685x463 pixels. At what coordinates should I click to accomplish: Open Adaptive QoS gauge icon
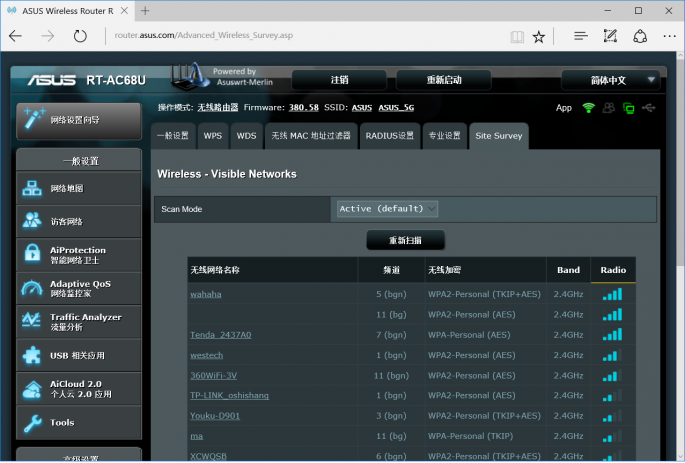coord(32,288)
